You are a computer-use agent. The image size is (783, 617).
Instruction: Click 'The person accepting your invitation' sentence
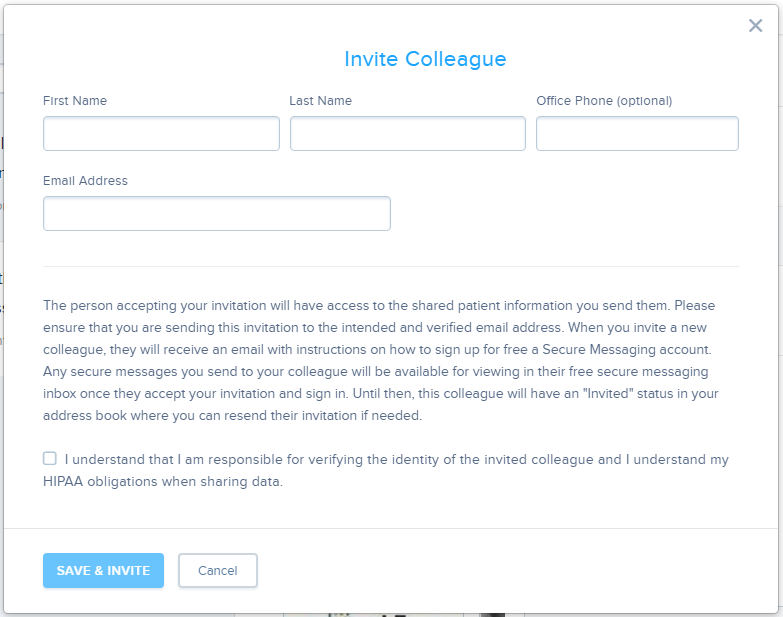155,306
